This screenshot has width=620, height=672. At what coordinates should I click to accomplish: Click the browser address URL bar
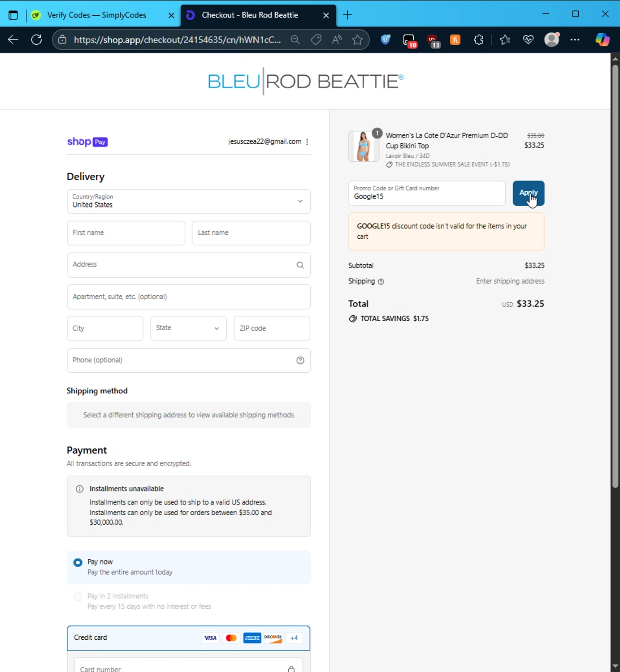(177, 39)
